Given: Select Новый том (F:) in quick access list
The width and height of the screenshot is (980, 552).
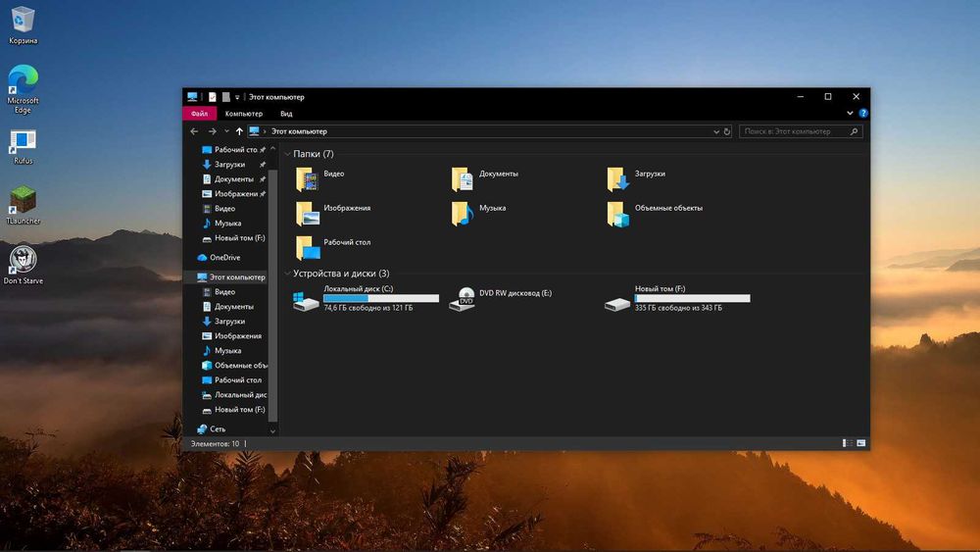Looking at the screenshot, I should (233, 237).
